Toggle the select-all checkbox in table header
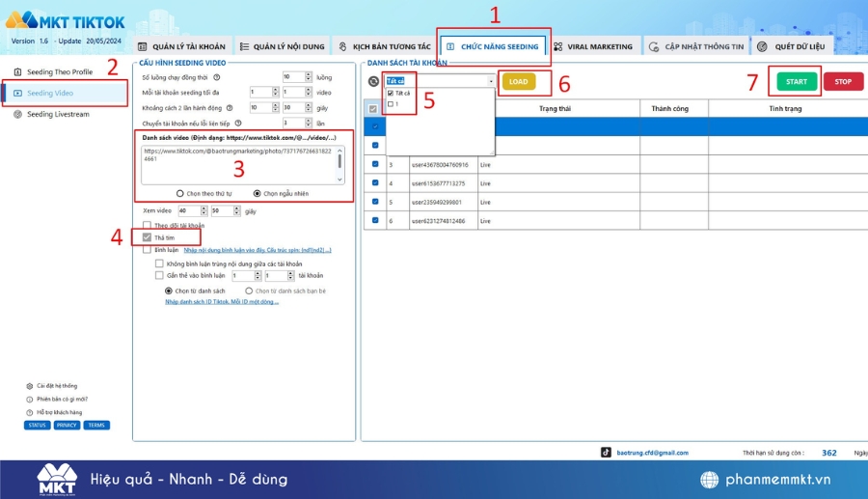Image resolution: width=868 pixels, height=499 pixels. (x=373, y=109)
